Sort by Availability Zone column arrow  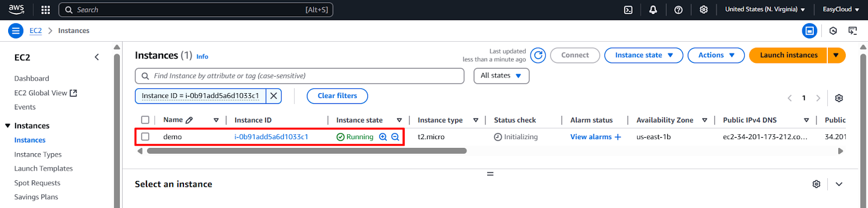705,120
